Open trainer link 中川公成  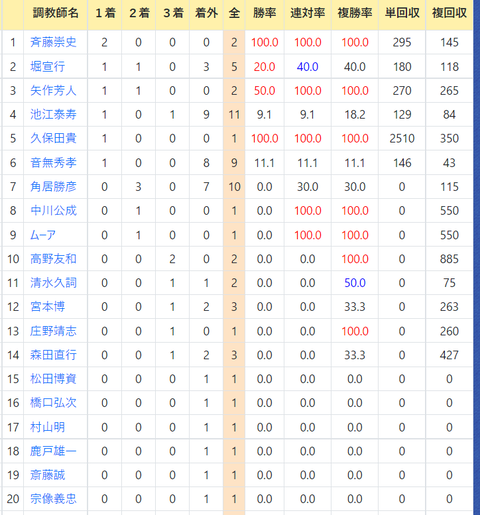point(53,211)
